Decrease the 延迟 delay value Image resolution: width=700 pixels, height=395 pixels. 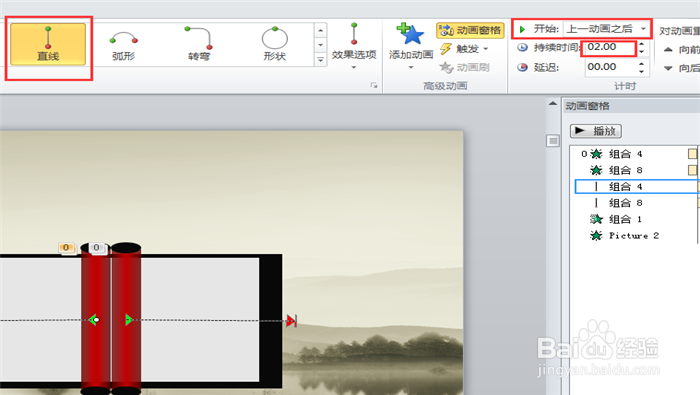click(x=642, y=71)
